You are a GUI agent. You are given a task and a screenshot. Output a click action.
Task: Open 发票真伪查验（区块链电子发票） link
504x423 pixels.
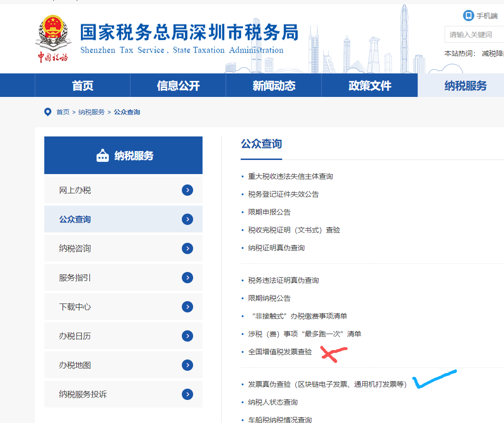[x=327, y=384]
